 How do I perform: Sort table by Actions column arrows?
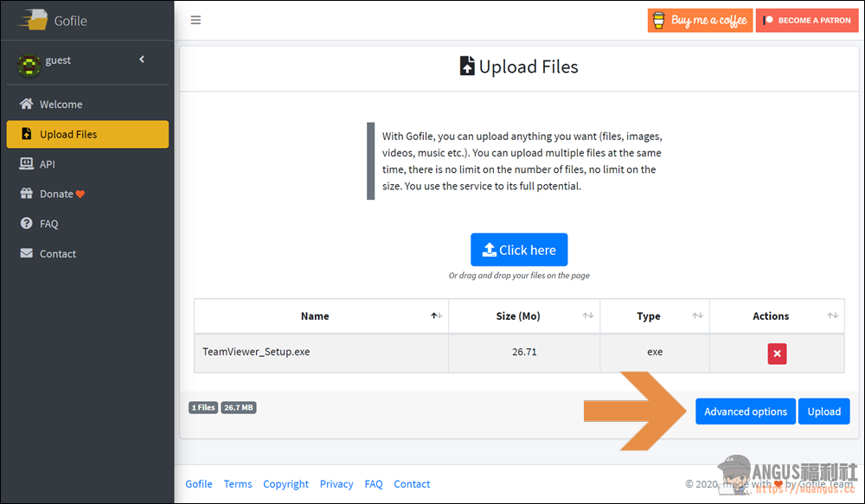pyautogui.click(x=832, y=316)
